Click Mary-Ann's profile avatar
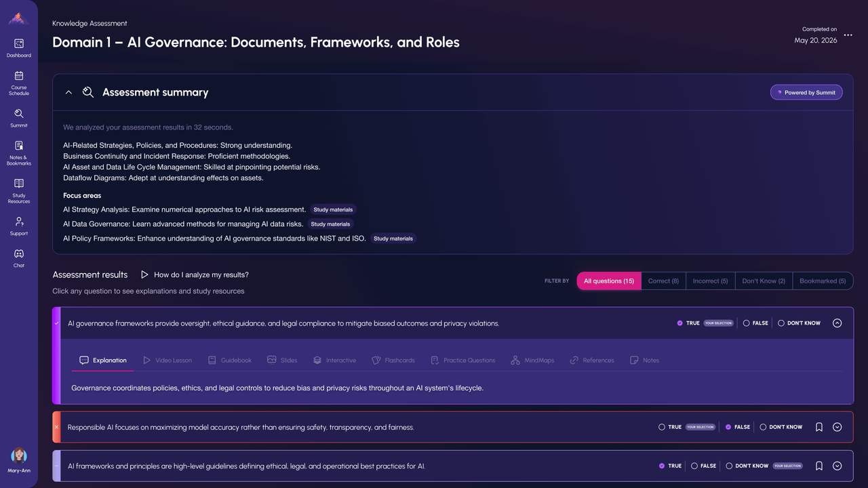 [x=19, y=455]
